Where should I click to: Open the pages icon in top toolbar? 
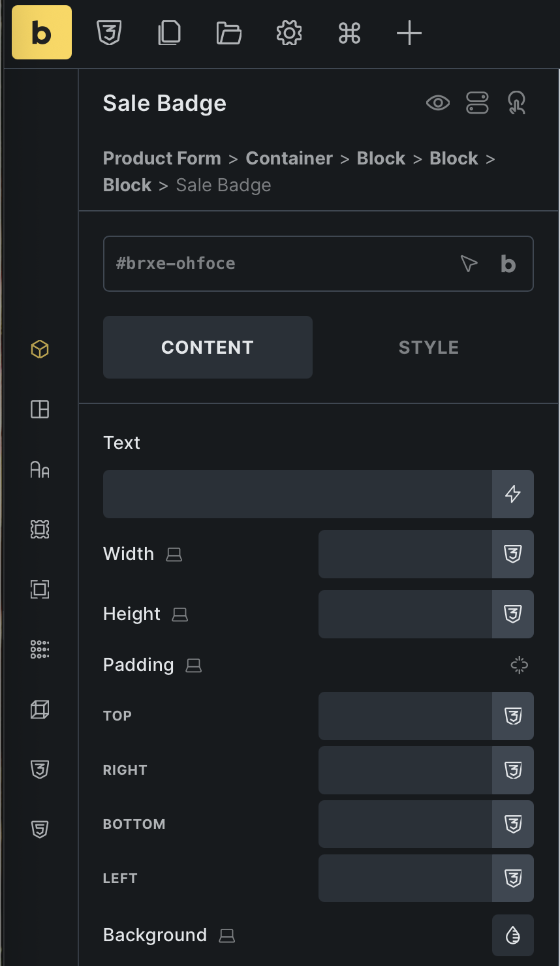point(169,33)
